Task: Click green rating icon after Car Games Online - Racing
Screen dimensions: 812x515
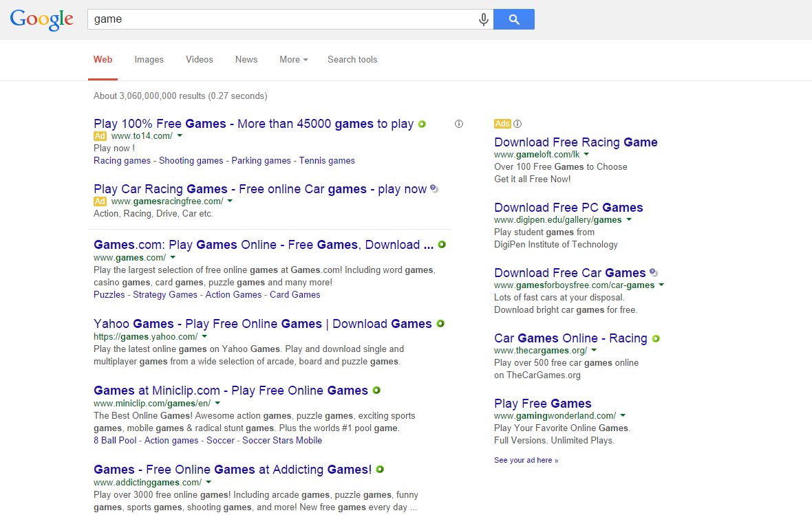Action: click(656, 338)
